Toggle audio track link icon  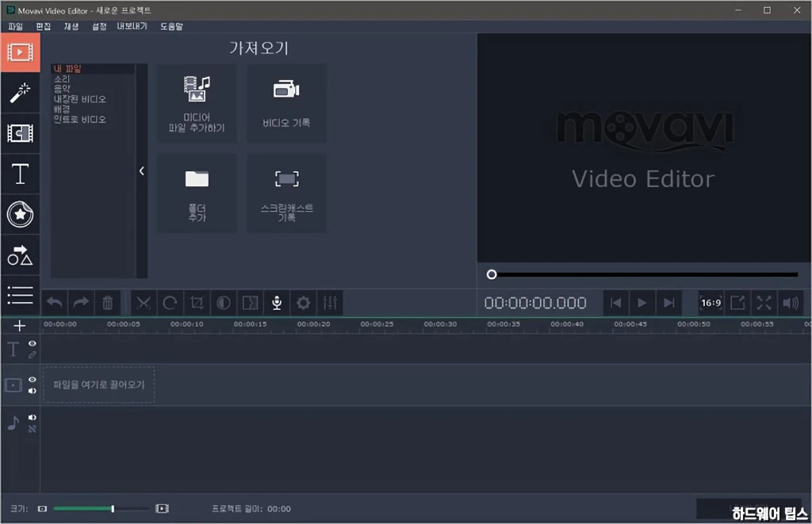32,429
